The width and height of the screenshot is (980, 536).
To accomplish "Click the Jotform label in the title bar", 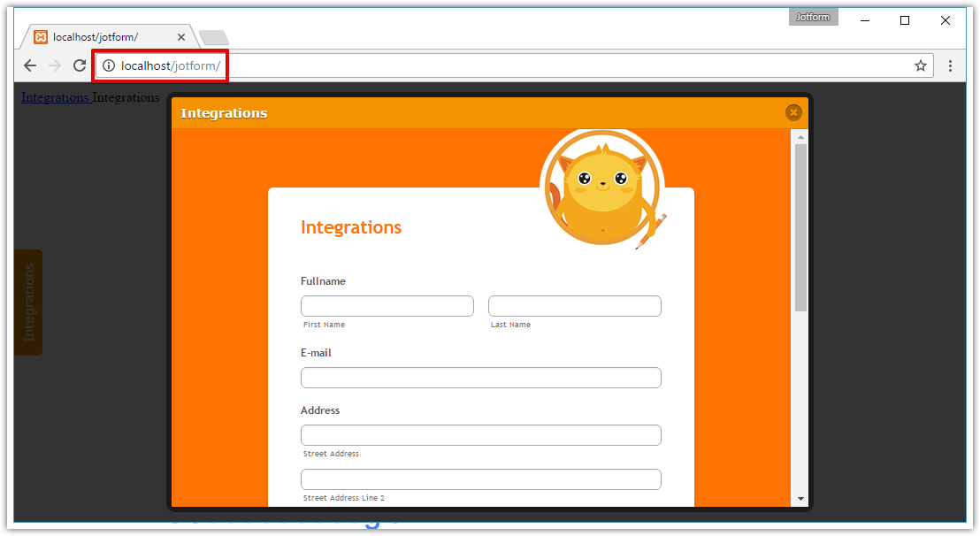I will point(812,16).
